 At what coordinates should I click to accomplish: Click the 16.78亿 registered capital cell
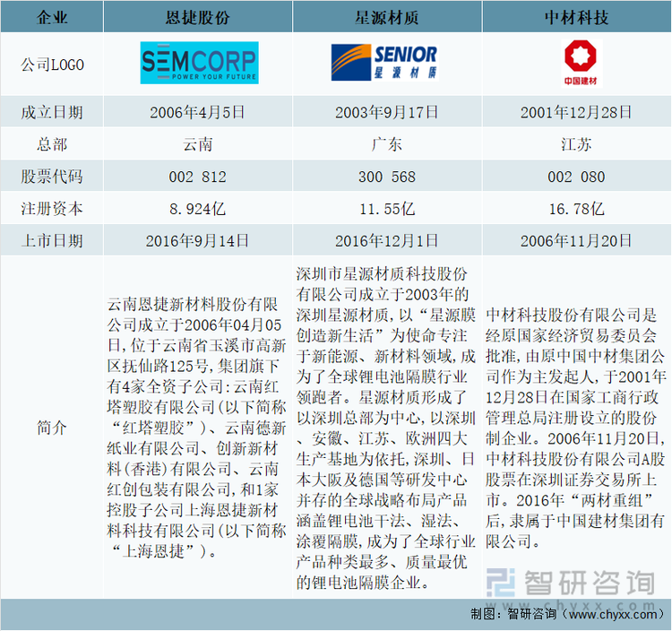[578, 209]
